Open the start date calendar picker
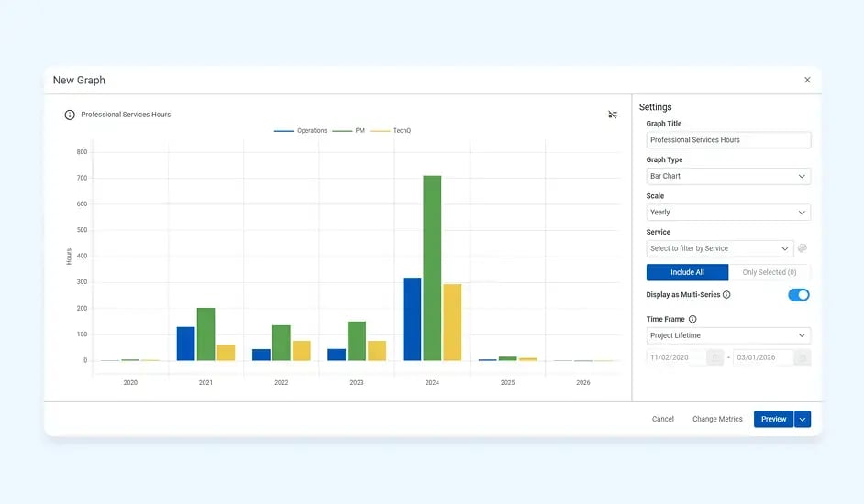The height and width of the screenshot is (504, 864). tap(715, 357)
